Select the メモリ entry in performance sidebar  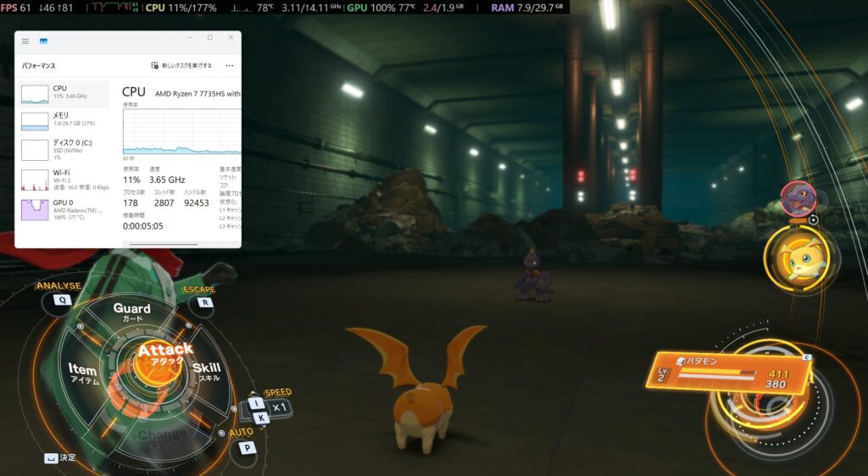tap(63, 121)
